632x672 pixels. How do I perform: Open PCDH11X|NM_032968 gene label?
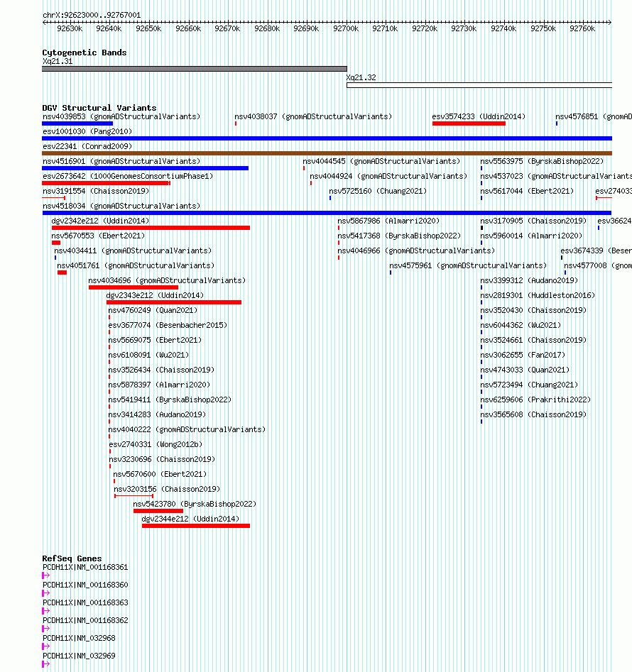pyautogui.click(x=79, y=638)
